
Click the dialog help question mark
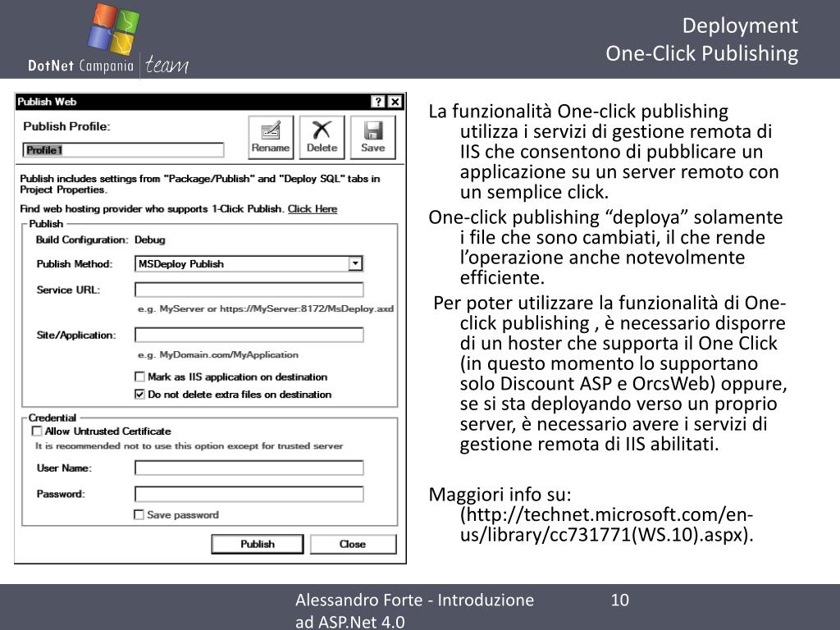point(378,102)
